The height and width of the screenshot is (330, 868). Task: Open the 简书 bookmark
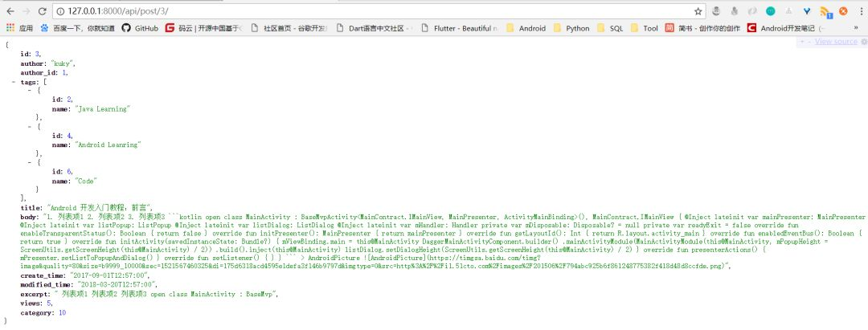point(702,28)
